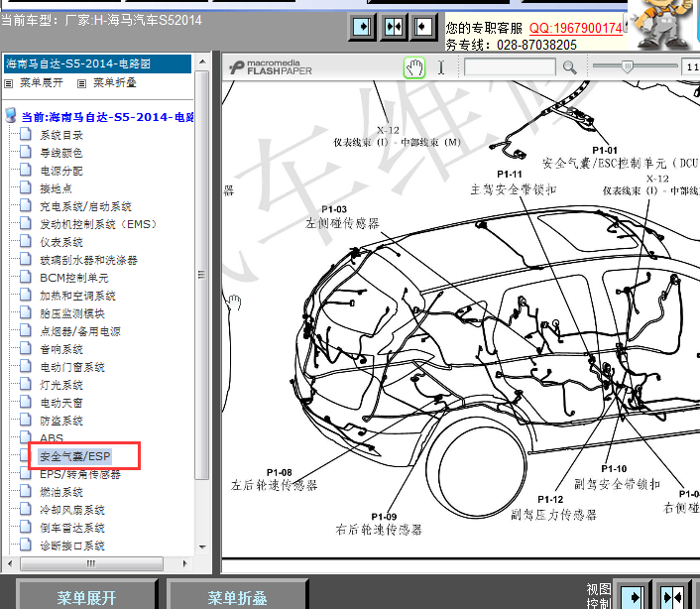Click the zoom slider handle

pos(627,67)
